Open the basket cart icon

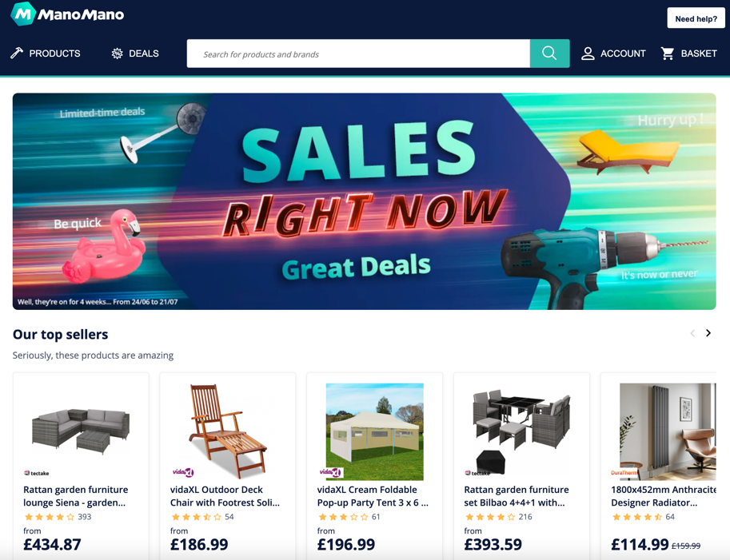tap(667, 54)
